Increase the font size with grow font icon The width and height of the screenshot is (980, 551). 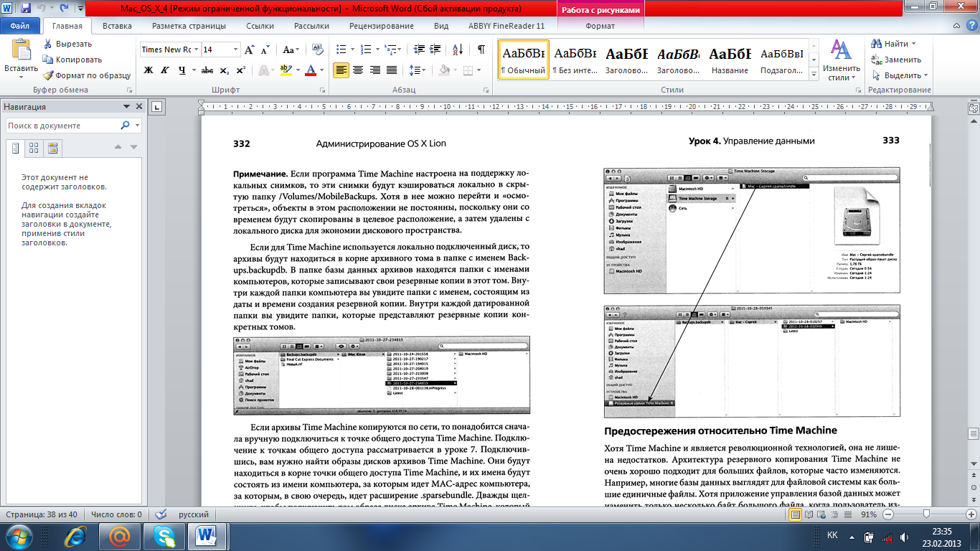point(249,50)
